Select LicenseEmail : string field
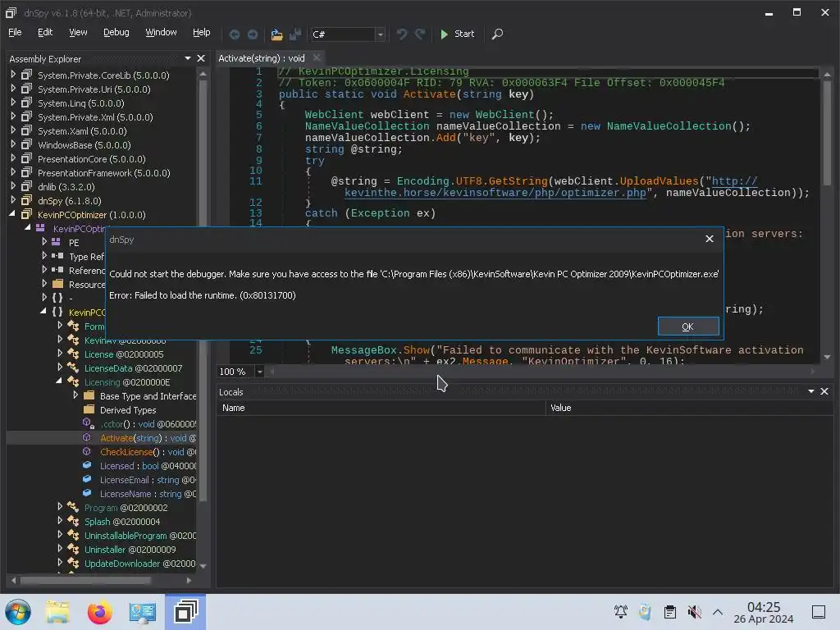 pos(148,480)
